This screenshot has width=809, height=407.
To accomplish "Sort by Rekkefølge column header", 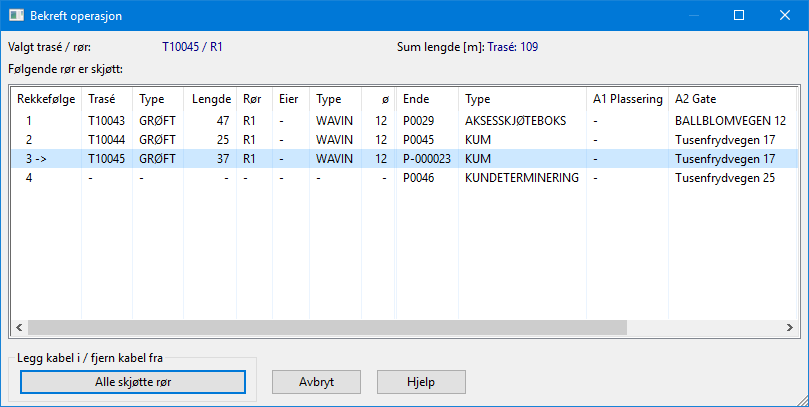I will click(x=46, y=99).
